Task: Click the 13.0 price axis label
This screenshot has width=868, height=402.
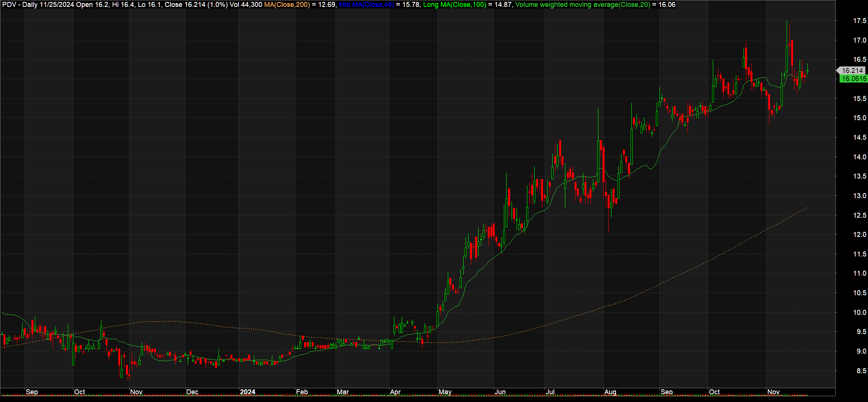Action: pyautogui.click(x=860, y=196)
